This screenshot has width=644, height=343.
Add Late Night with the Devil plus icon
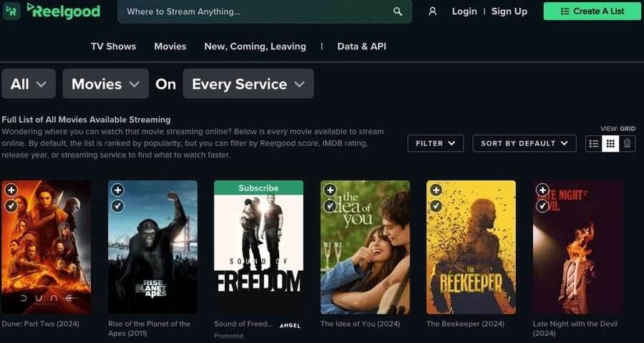click(542, 190)
